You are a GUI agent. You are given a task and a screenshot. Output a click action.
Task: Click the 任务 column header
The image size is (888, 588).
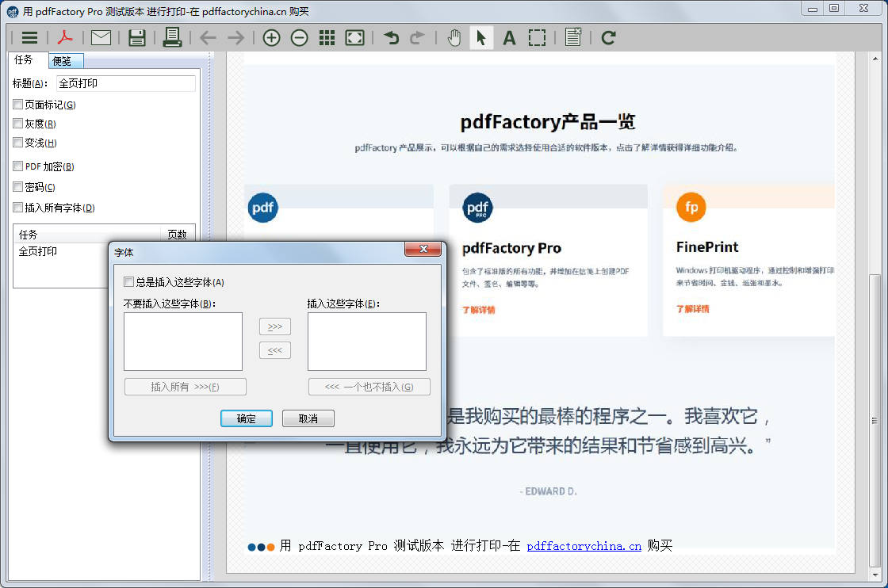(x=86, y=235)
